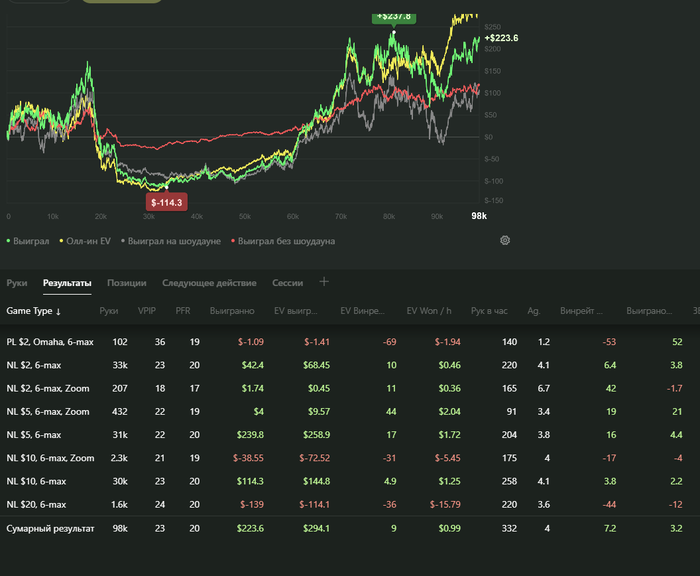Click the $239.8 winnings cell
The width and height of the screenshot is (700, 576).
(x=250, y=435)
